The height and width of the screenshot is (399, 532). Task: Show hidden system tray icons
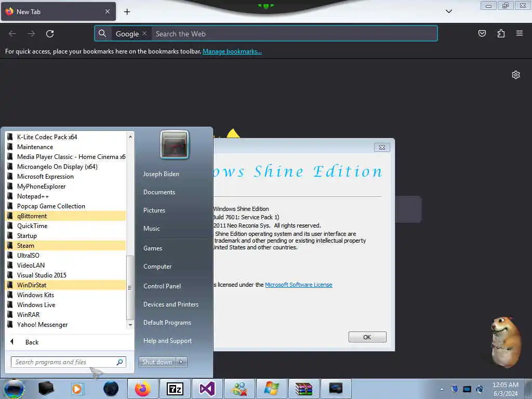(x=442, y=389)
